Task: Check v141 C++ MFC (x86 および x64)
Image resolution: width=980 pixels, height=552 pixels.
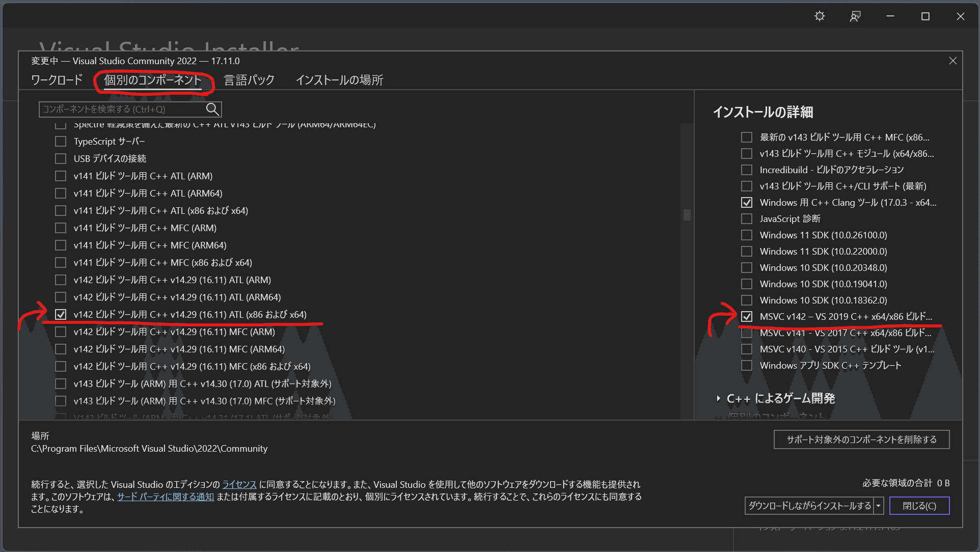Action: click(61, 262)
